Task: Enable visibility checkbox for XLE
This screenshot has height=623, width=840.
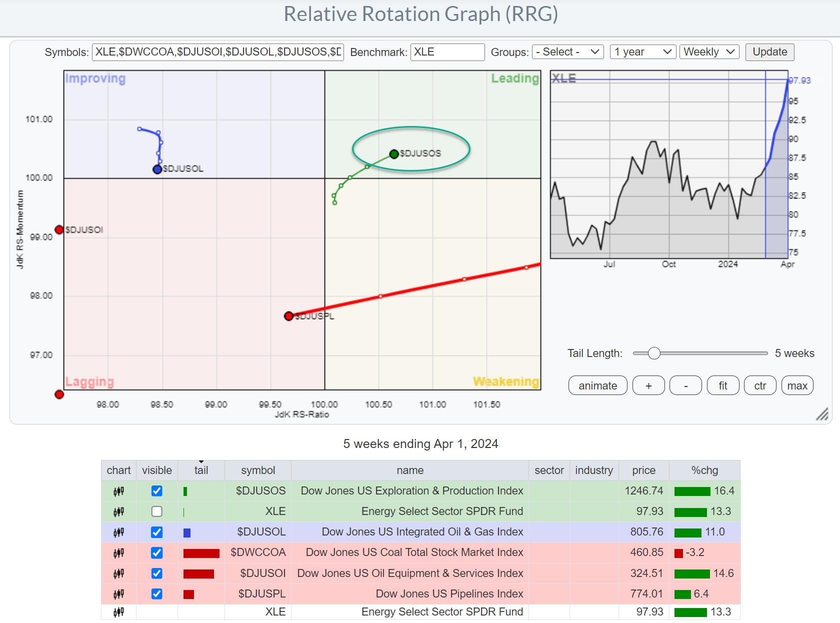Action: [156, 511]
